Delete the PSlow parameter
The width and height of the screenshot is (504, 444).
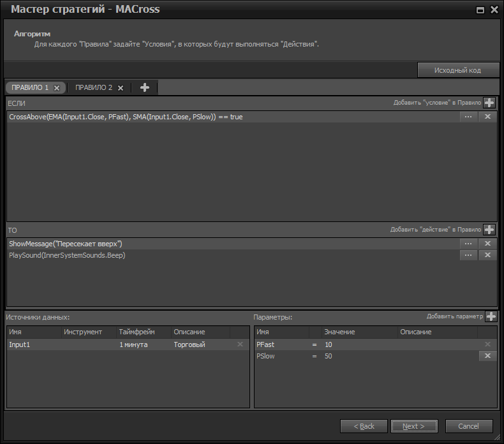click(487, 356)
